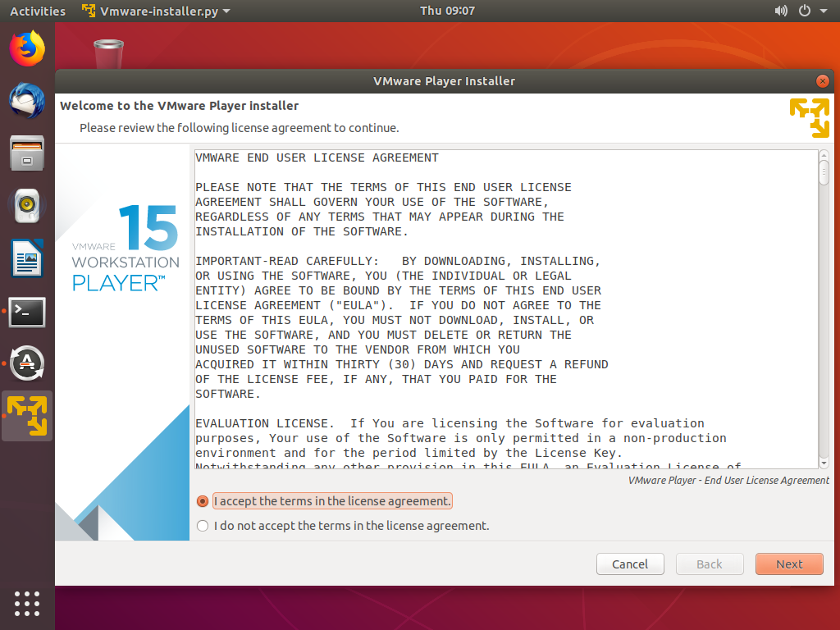Image resolution: width=840 pixels, height=630 pixels.
Task: Open Rhythmbox music player icon
Action: (x=27, y=206)
